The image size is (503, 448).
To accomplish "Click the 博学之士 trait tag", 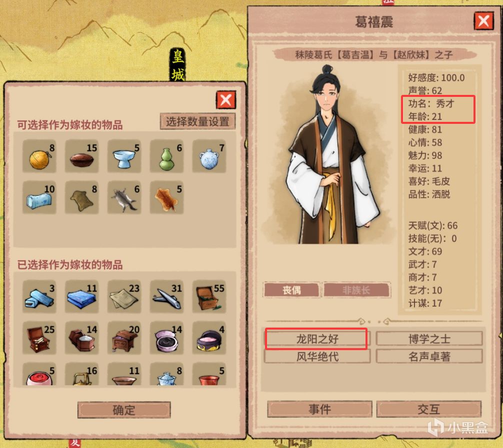I will (x=429, y=339).
